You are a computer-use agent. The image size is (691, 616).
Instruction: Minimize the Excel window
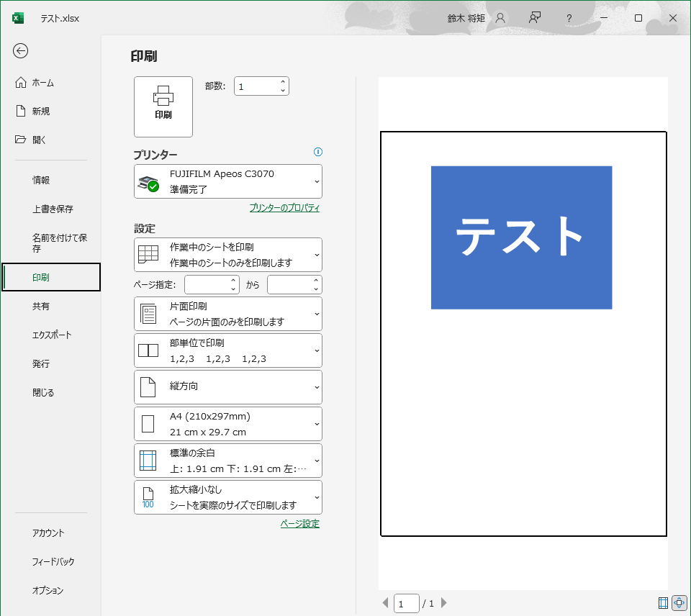(x=604, y=18)
